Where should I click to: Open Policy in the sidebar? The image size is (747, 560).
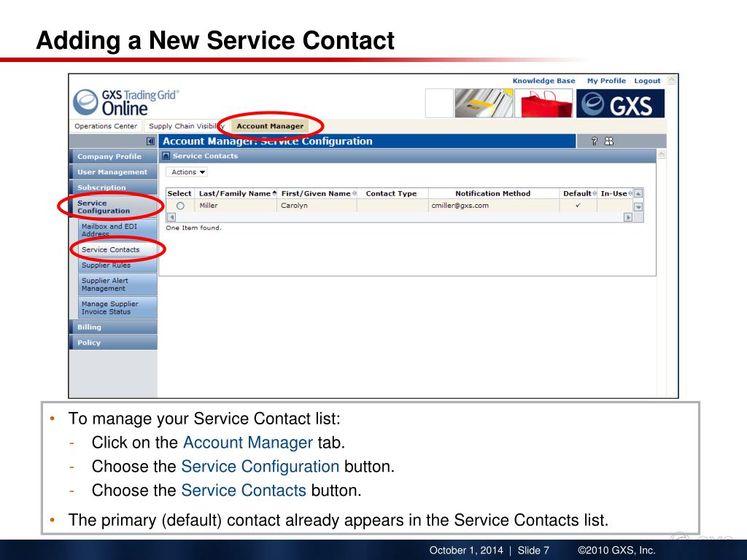(x=113, y=343)
